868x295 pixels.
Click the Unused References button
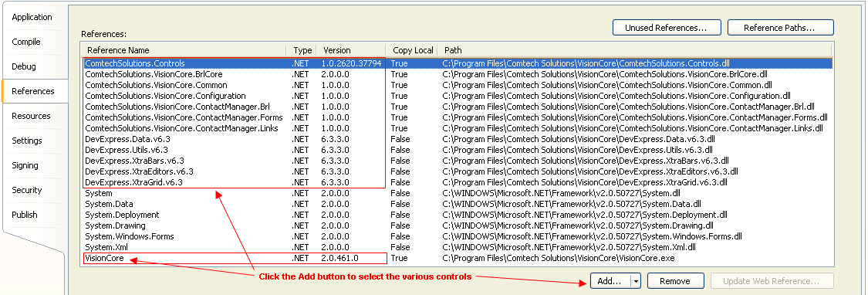667,27
